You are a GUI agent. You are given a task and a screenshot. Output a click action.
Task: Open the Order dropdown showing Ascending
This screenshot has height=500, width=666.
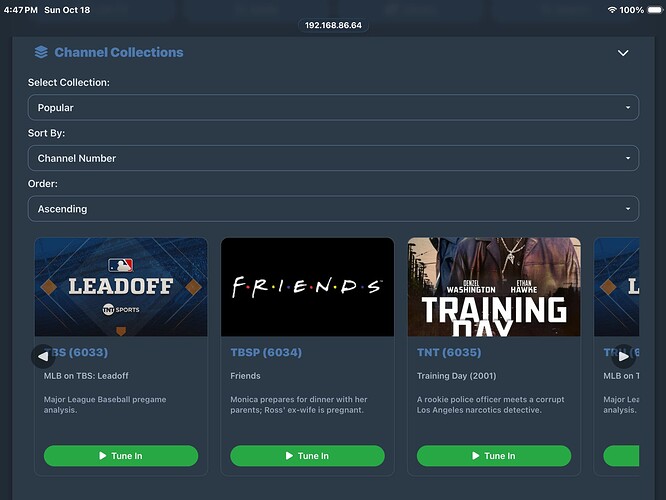coord(333,209)
